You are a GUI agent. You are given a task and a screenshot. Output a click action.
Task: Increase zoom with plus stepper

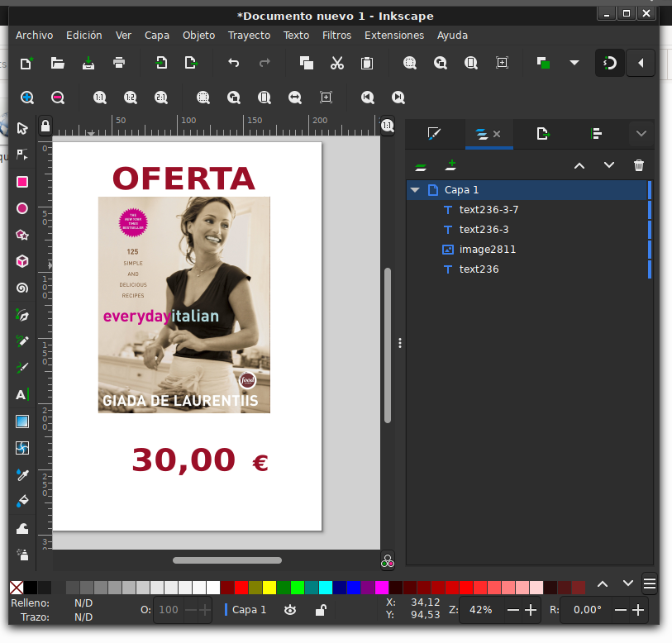(x=531, y=610)
